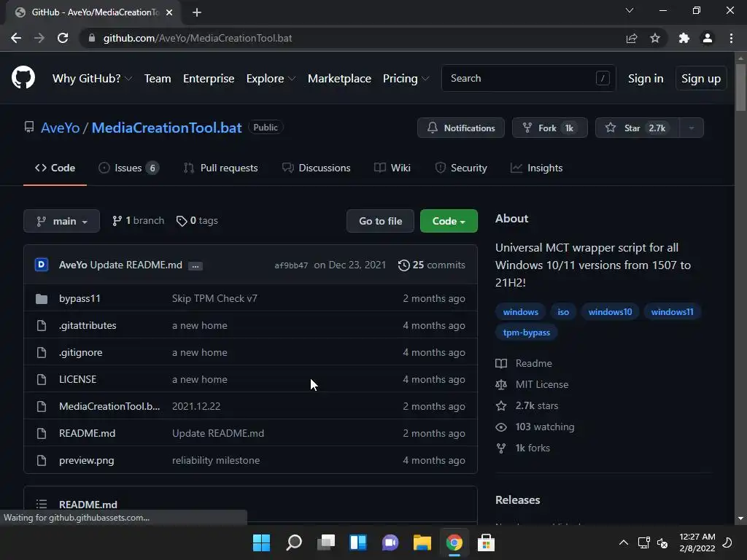The image size is (747, 560).
Task: Click the windows10 topic tag
Action: click(x=610, y=312)
